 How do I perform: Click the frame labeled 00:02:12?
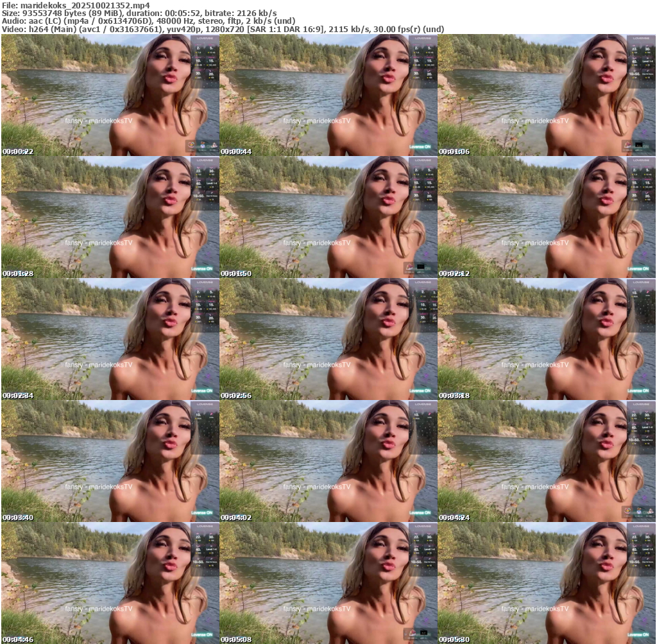(x=547, y=217)
